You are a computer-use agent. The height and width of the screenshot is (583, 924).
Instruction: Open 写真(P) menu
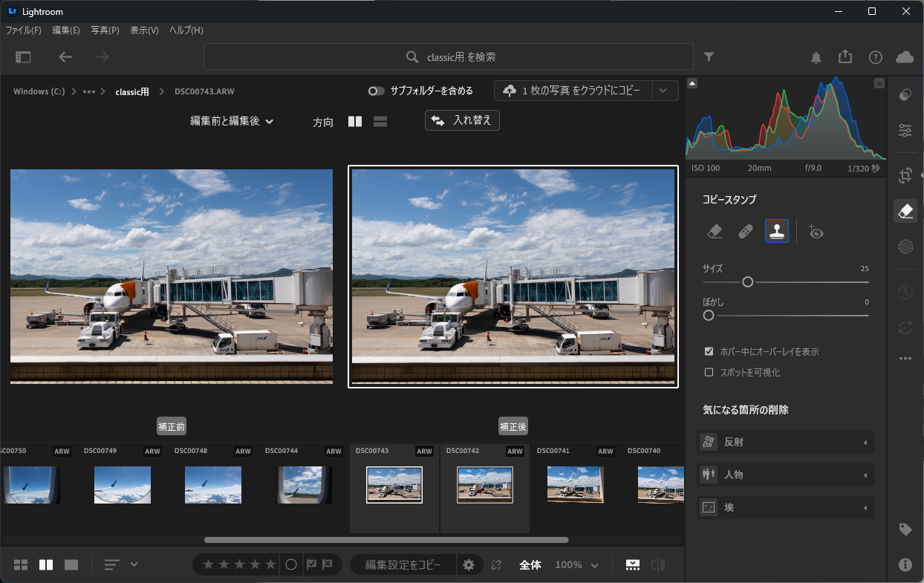pyautogui.click(x=105, y=30)
